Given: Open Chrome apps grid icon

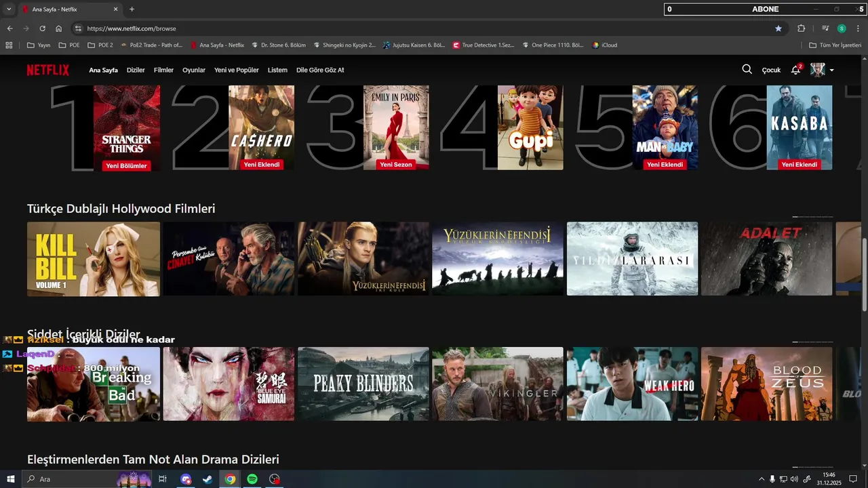Looking at the screenshot, I should click(9, 45).
